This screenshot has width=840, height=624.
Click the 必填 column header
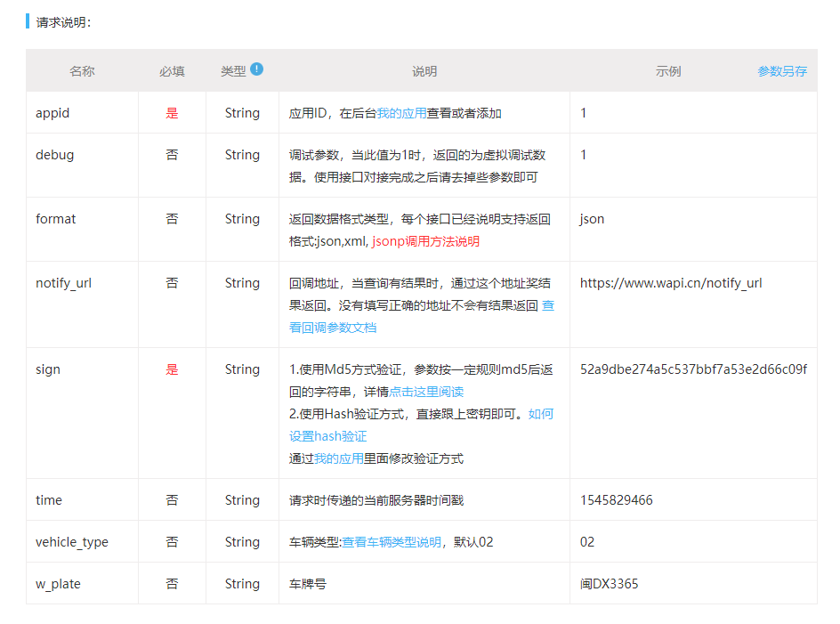[x=172, y=71]
